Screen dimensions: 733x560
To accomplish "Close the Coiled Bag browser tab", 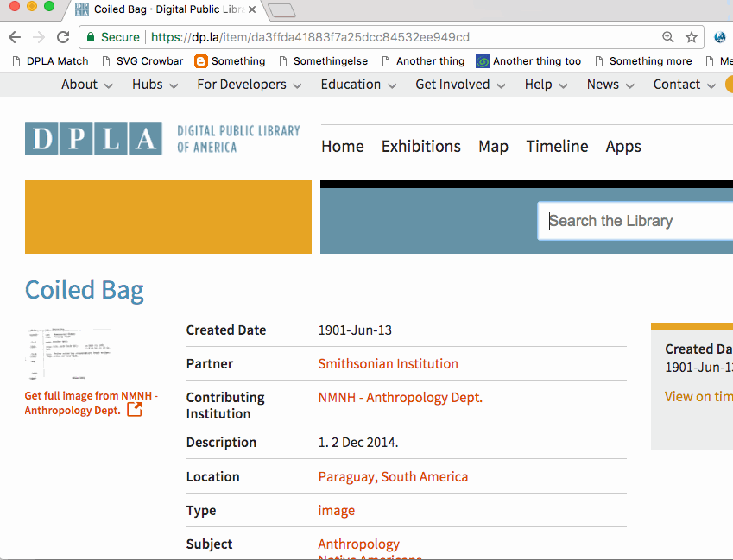I will tap(252, 9).
